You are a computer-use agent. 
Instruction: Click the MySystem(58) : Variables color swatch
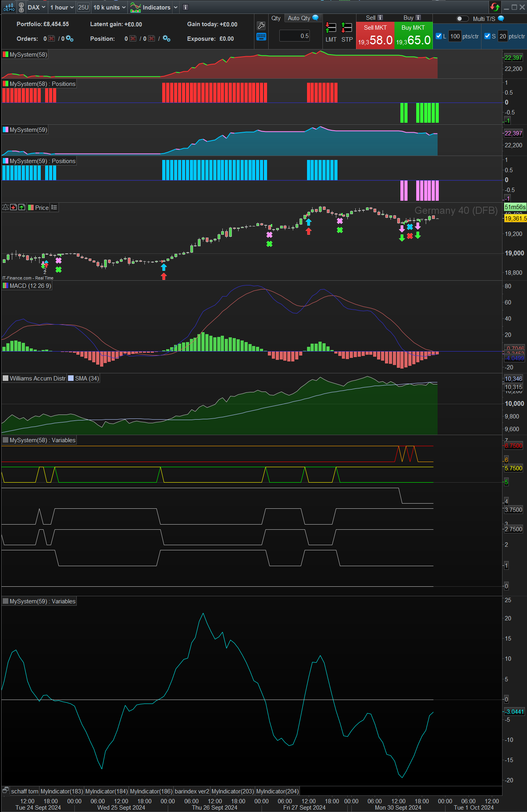[6, 440]
